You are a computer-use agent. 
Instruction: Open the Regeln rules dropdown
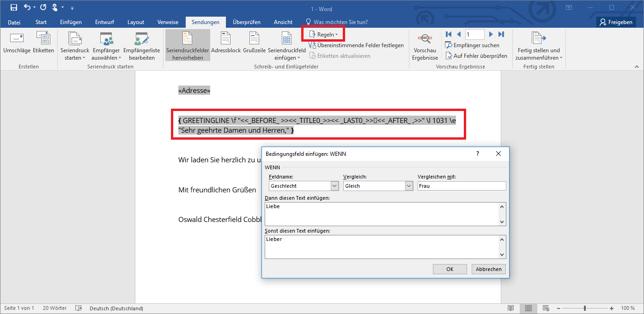coord(323,35)
